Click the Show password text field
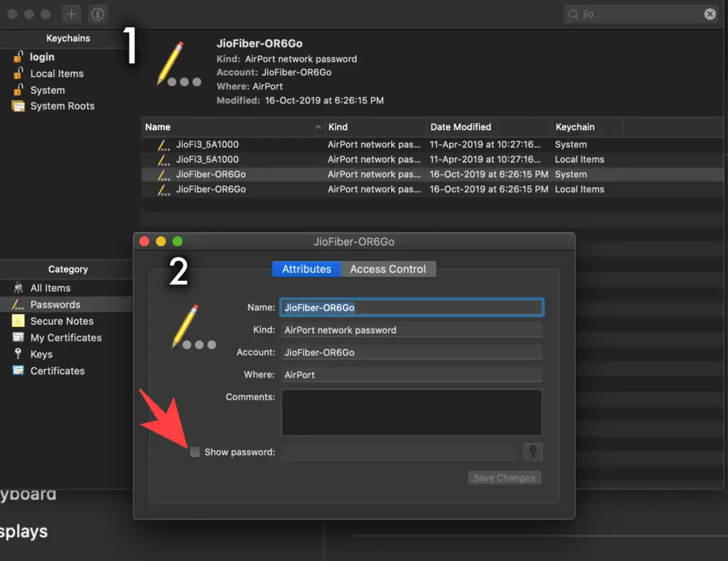The height and width of the screenshot is (561, 728). pos(400,452)
